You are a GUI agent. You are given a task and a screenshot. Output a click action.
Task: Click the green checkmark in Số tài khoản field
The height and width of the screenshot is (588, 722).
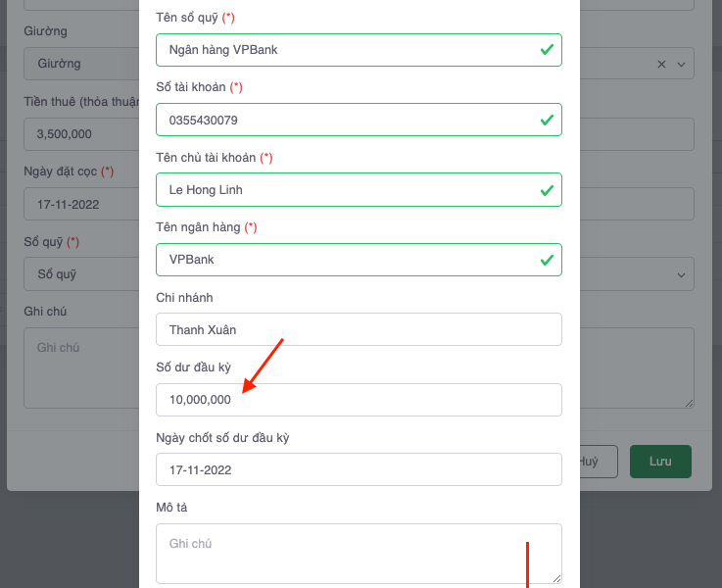[x=547, y=120]
